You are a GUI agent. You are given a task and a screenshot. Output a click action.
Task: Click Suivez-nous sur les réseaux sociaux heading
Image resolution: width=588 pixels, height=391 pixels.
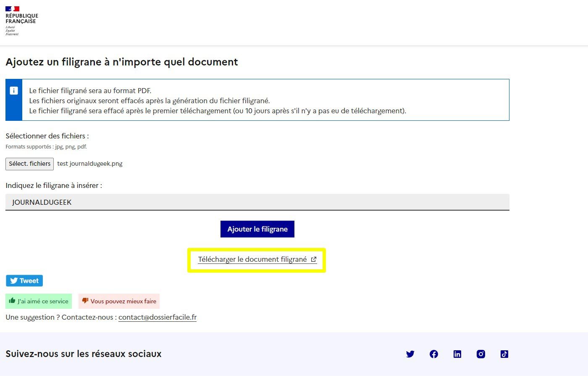pos(84,354)
